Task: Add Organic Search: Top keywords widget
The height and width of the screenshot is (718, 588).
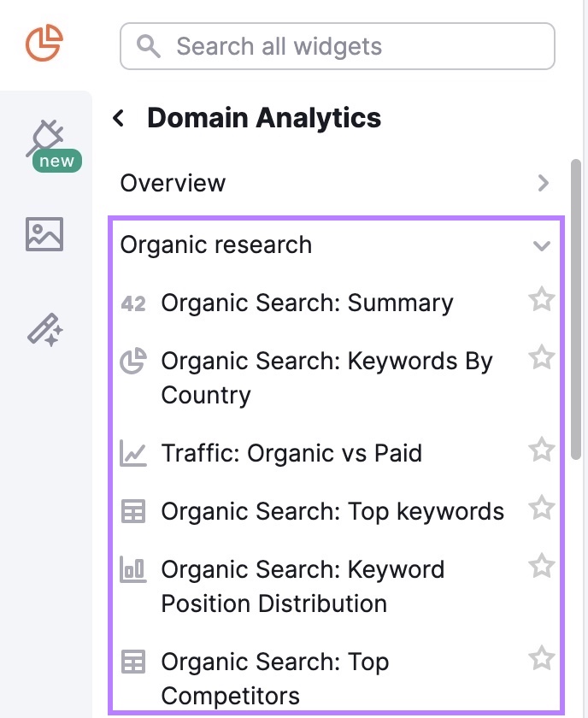Action: [x=332, y=511]
